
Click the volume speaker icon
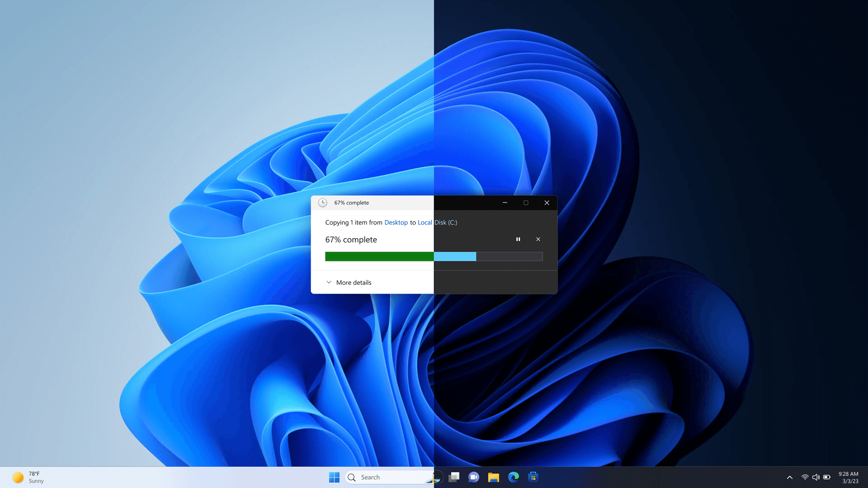tap(816, 477)
